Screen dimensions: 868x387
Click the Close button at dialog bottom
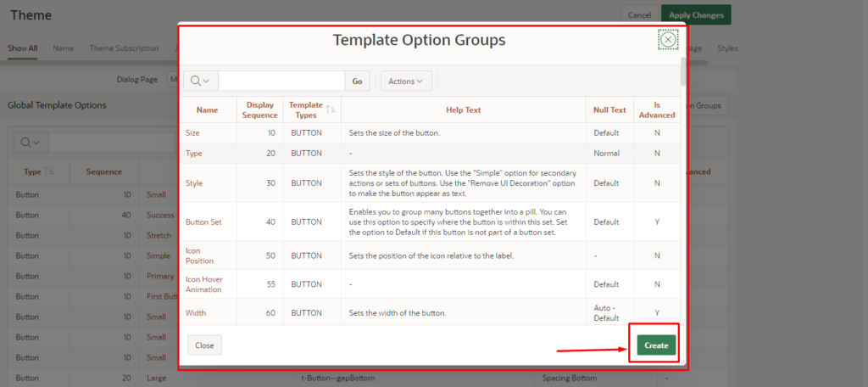point(204,345)
